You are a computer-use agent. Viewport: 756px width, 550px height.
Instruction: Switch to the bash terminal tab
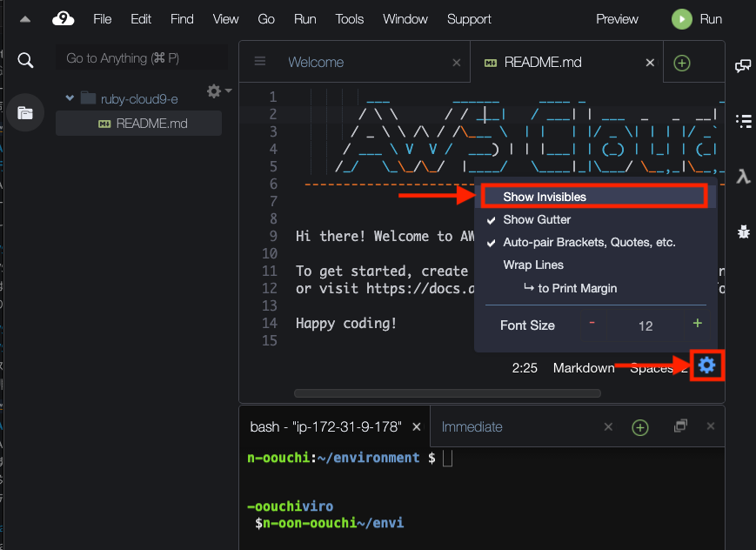point(325,427)
